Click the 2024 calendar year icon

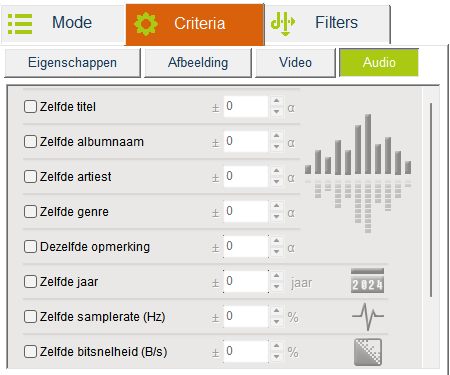367,281
